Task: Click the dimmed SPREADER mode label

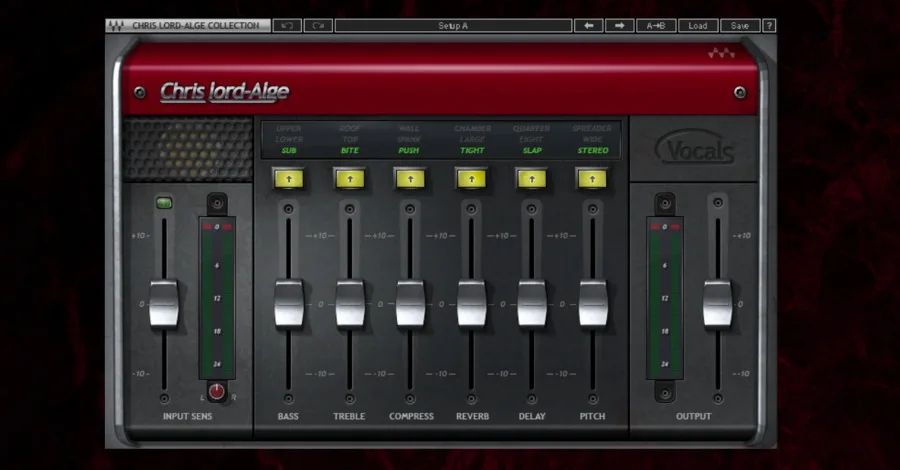Action: 592,129
